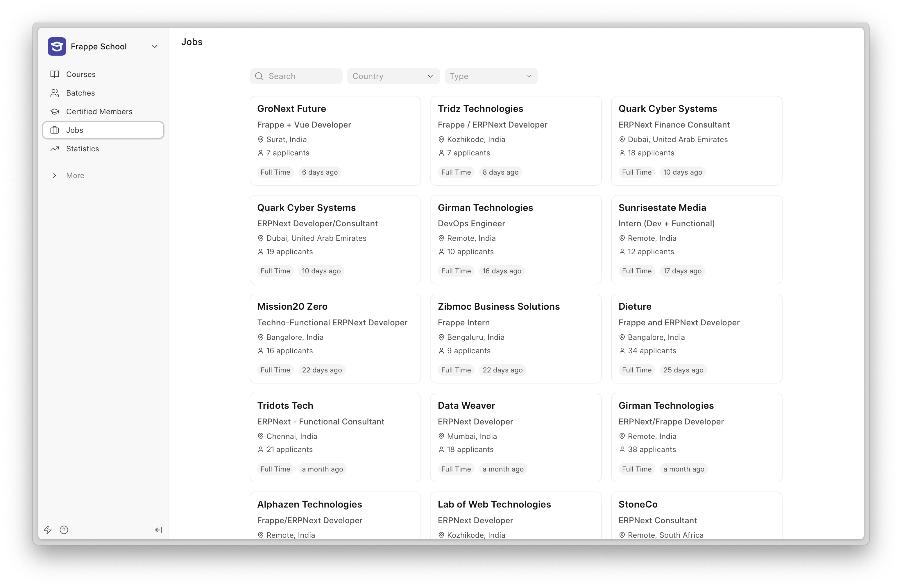Open the Sunrisestate Media intern job
This screenshot has width=902, height=588.
coord(697,239)
